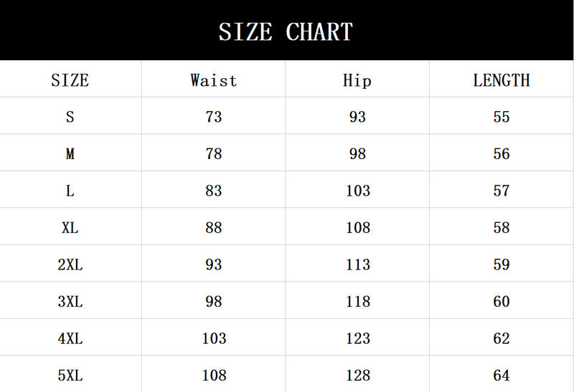Select the 4XL size row label
The width and height of the screenshot is (574, 392).
click(x=70, y=338)
